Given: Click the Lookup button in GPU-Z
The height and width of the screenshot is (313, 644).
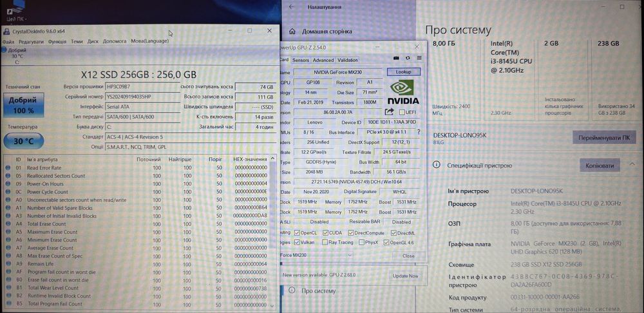Looking at the screenshot, I should tap(403, 71).
